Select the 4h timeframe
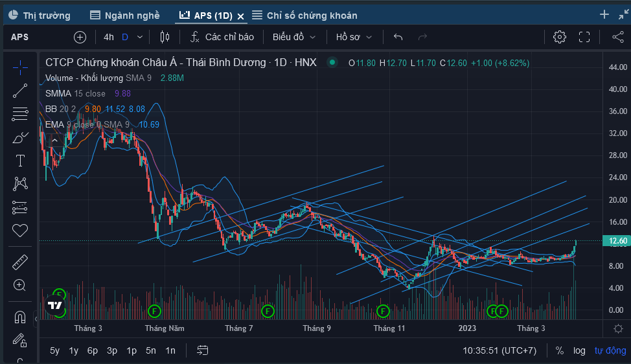631x364 pixels. pos(109,37)
